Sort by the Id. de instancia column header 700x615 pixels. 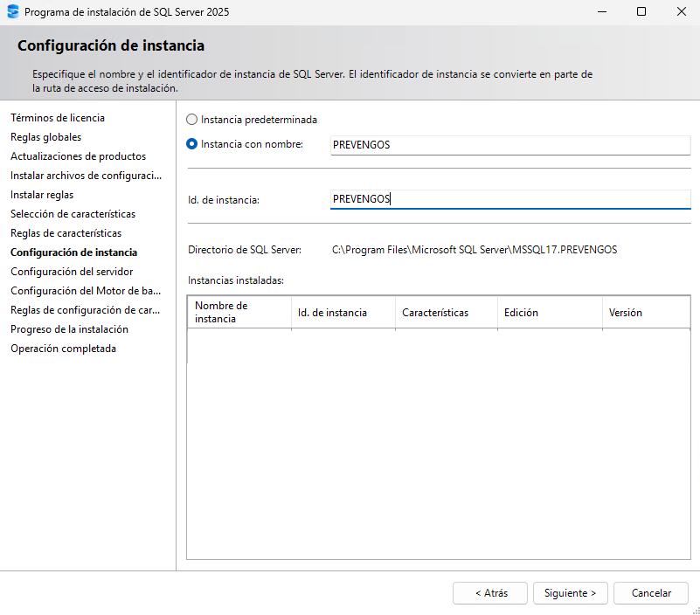click(343, 313)
